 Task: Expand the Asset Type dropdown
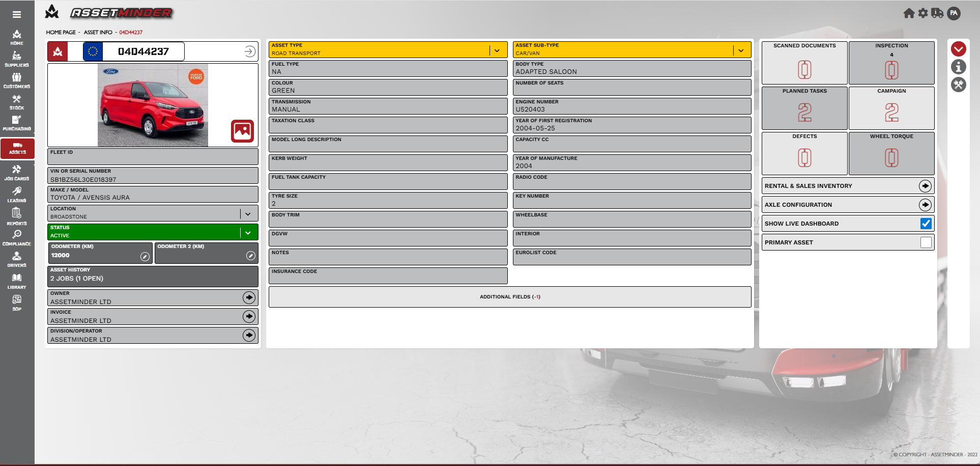click(x=497, y=50)
